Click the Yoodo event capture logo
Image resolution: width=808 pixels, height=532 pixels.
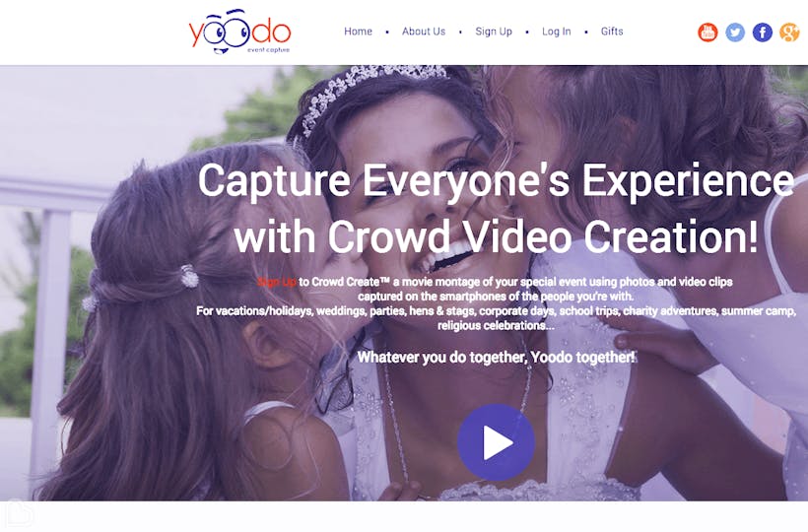240,32
